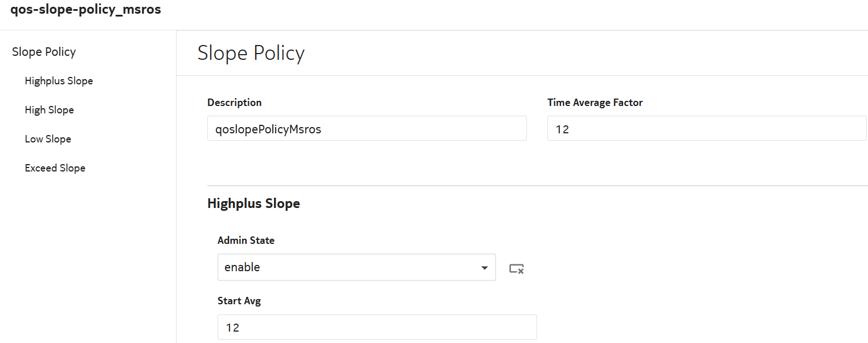The height and width of the screenshot is (343, 868).
Task: Click the large Slope Policy page heading
Action: tap(251, 53)
